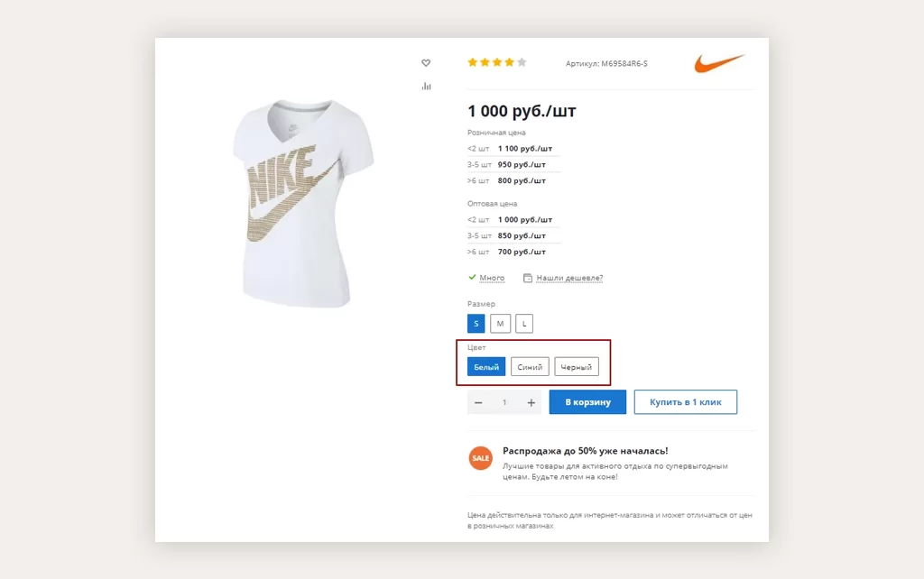
Task: Increase quantity with the plus button
Action: (x=531, y=402)
